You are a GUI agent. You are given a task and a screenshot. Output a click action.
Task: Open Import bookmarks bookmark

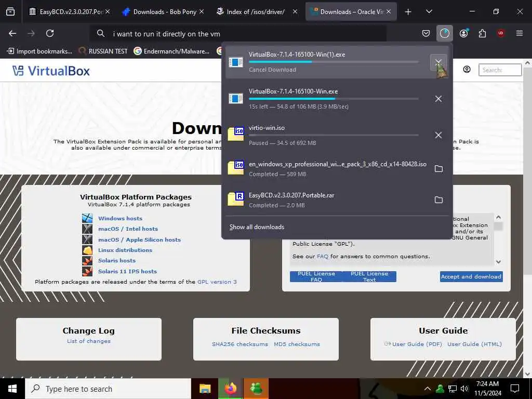pos(39,51)
